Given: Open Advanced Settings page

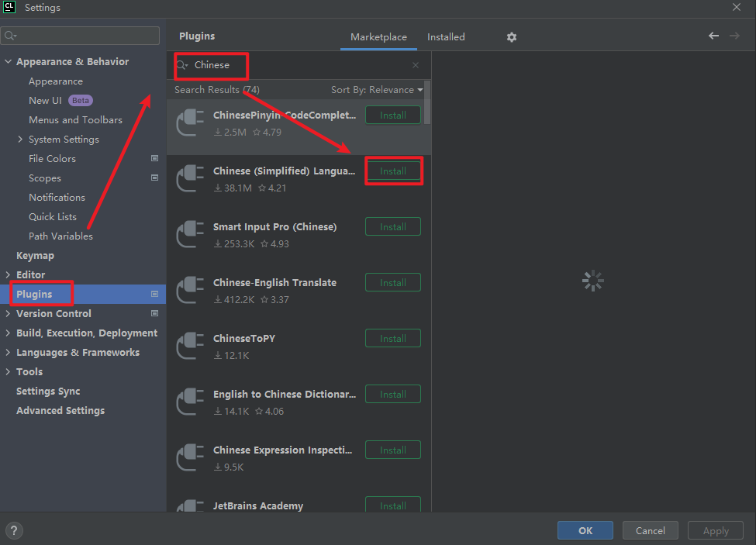Looking at the screenshot, I should click(x=60, y=411).
